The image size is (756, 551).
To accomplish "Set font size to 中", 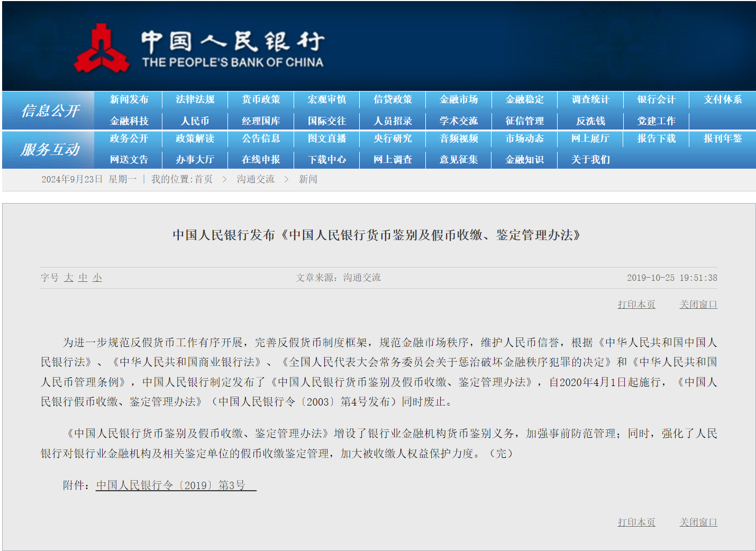I will [83, 278].
